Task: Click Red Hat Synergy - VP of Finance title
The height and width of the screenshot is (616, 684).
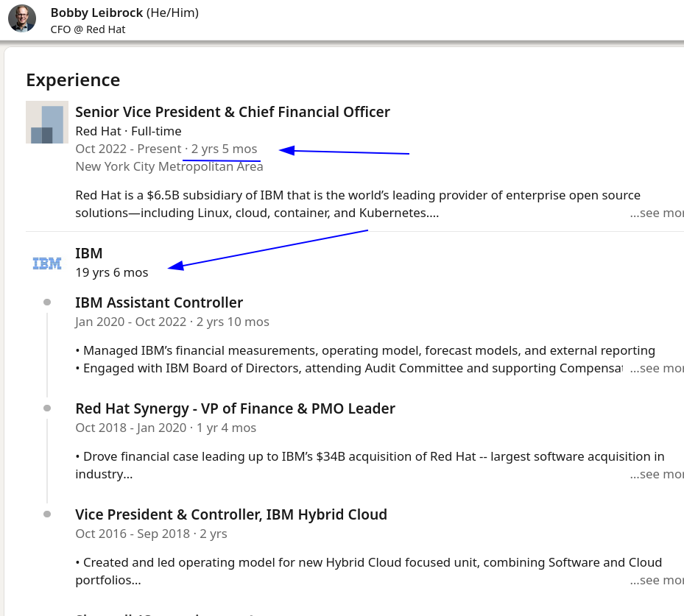Action: 235,408
